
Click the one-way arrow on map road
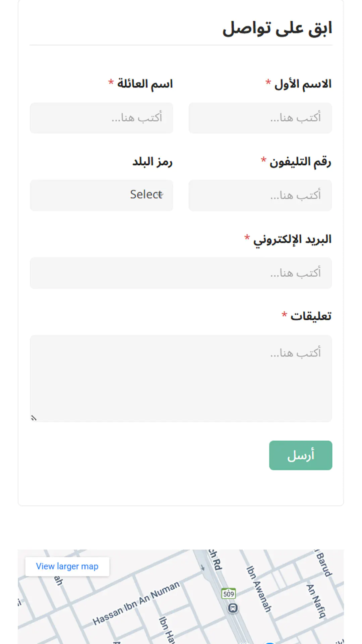point(203,567)
